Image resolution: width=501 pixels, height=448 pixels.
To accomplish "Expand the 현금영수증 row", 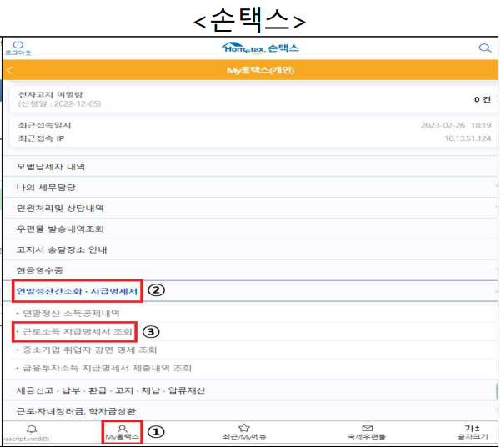I will click(x=250, y=270).
